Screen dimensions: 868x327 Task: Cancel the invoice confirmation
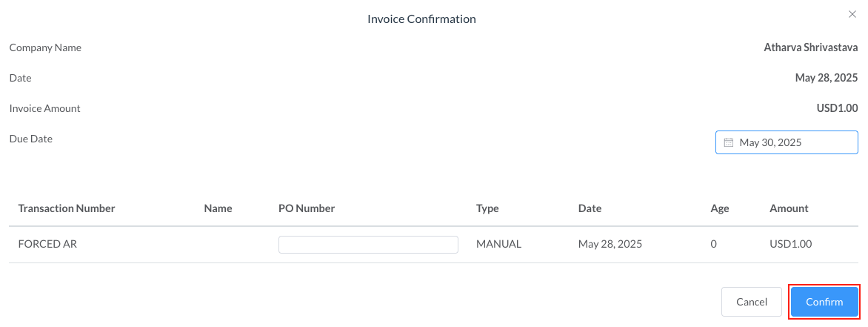click(751, 303)
